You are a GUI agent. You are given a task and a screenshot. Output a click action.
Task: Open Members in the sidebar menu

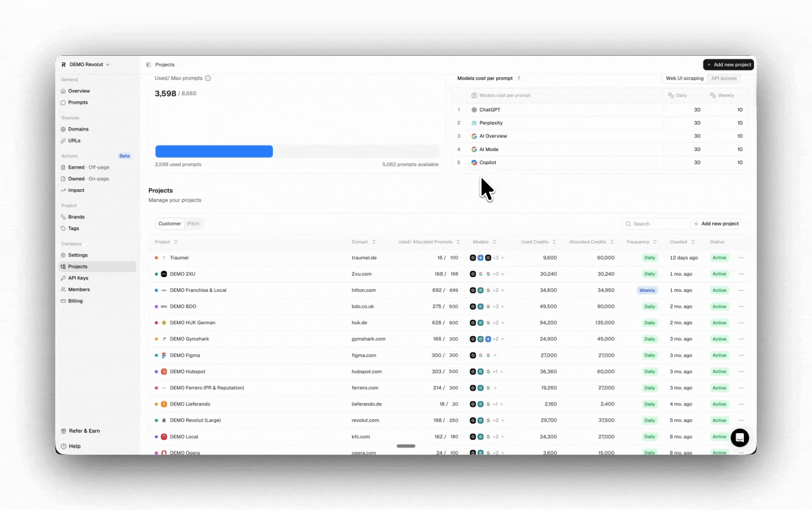[97, 289]
